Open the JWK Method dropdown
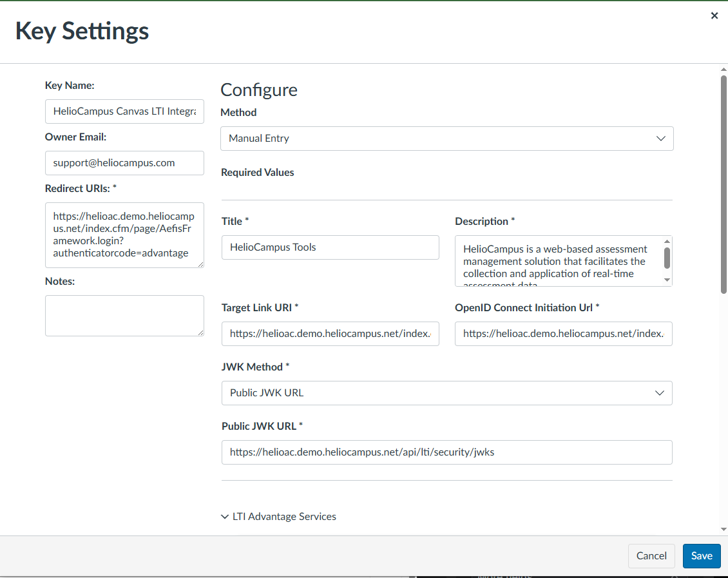 point(446,393)
